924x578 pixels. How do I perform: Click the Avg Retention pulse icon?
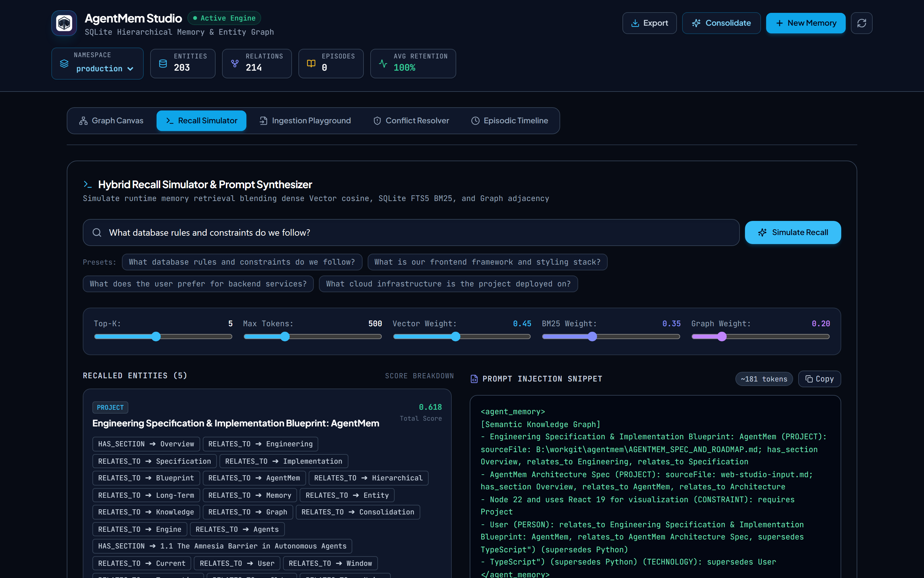(x=383, y=64)
